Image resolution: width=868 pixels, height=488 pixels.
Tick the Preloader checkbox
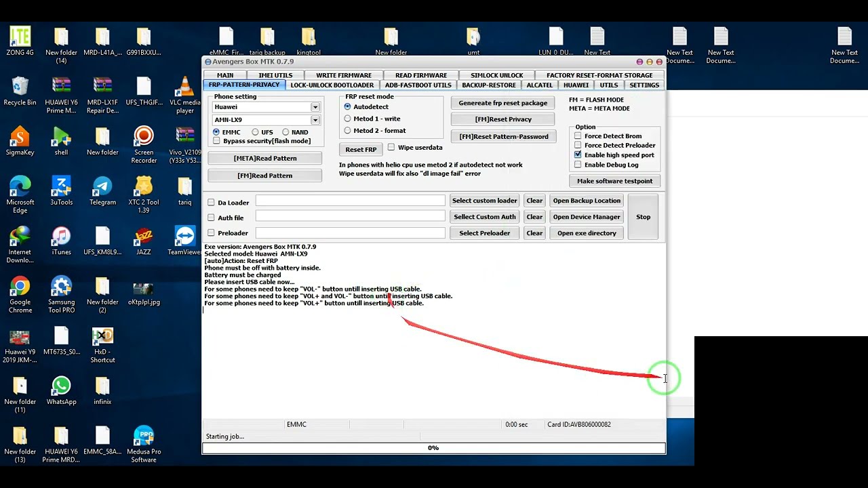pyautogui.click(x=211, y=233)
